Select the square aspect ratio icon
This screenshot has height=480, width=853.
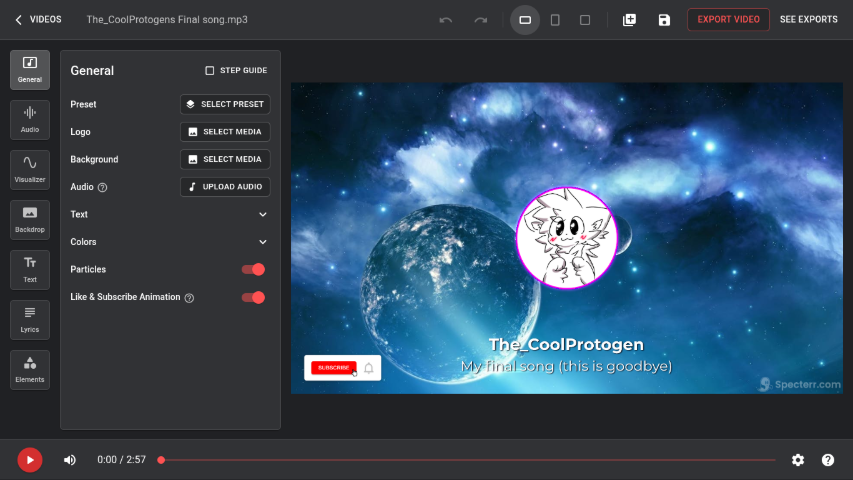(x=585, y=20)
